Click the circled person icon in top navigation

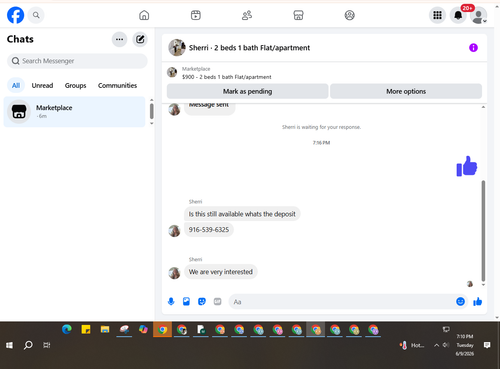pos(350,15)
